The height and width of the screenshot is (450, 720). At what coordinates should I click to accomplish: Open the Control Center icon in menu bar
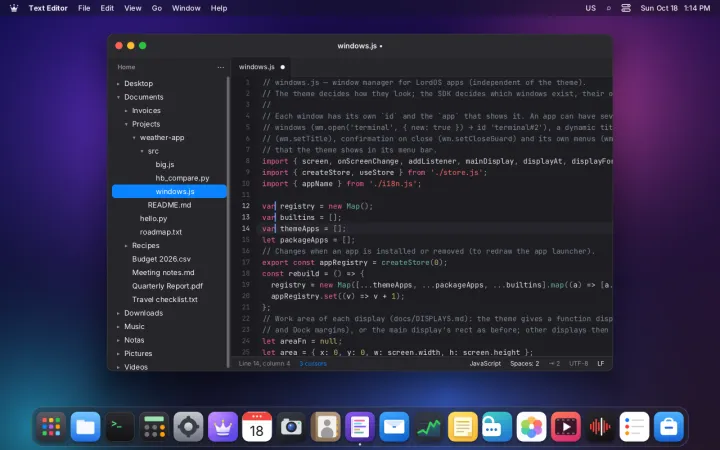626,8
